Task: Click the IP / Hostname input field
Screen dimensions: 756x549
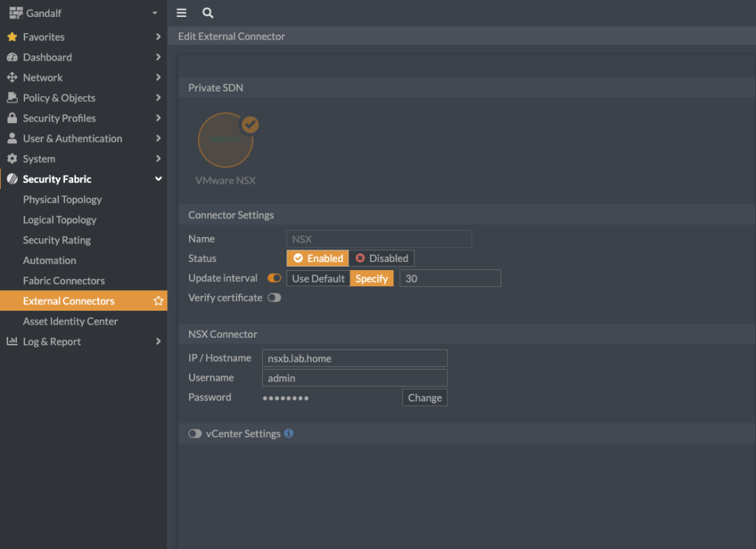Action: 354,359
